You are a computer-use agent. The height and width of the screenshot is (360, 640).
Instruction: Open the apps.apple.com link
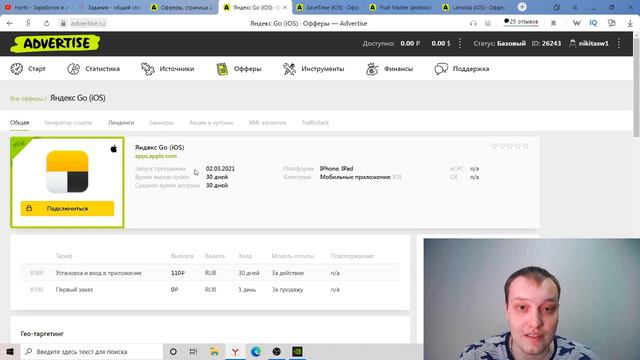tap(156, 156)
